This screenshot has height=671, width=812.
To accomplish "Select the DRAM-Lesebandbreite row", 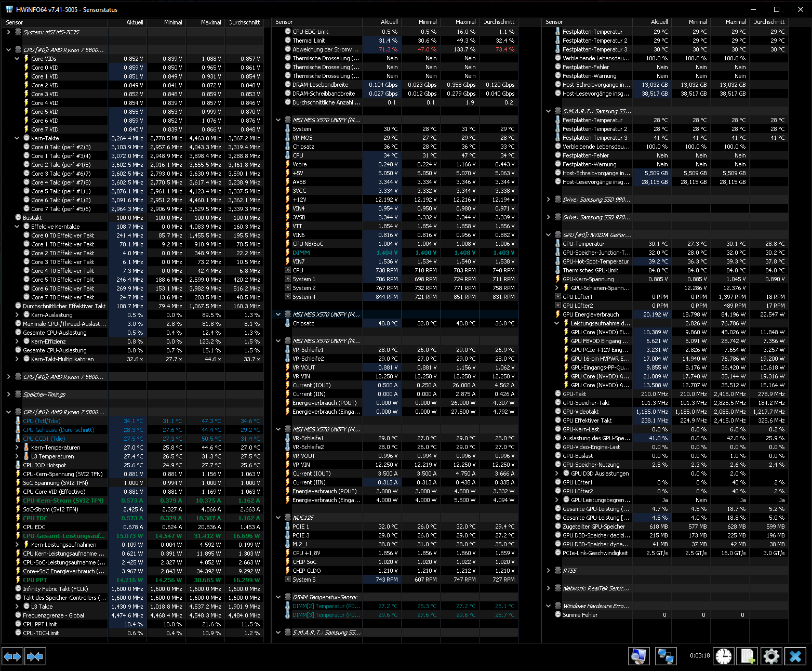I will [x=395, y=85].
